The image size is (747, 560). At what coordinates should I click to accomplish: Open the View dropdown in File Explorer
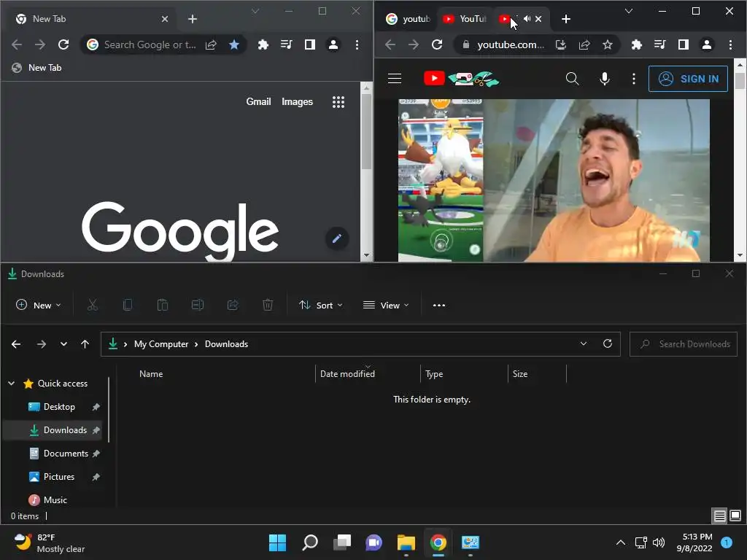(386, 306)
